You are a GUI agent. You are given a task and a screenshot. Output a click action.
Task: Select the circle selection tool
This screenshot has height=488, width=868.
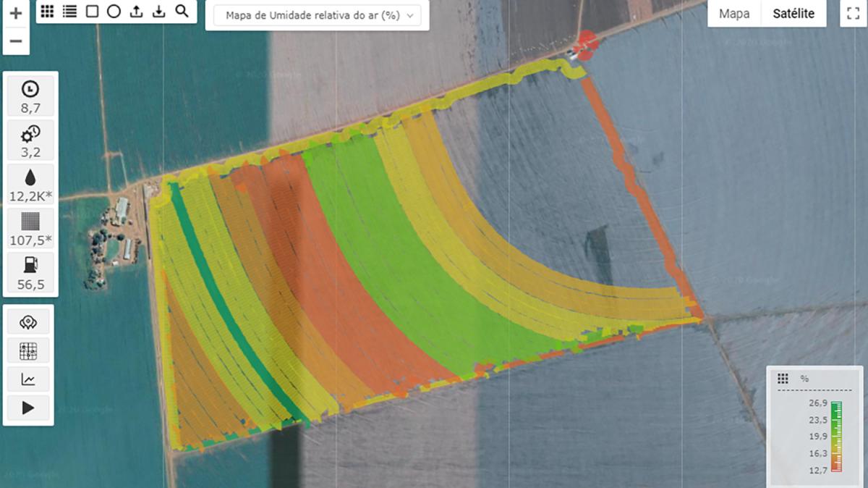(x=114, y=12)
